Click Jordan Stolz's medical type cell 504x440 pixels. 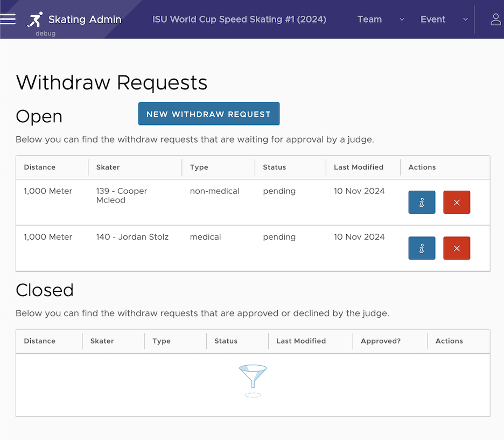(205, 237)
